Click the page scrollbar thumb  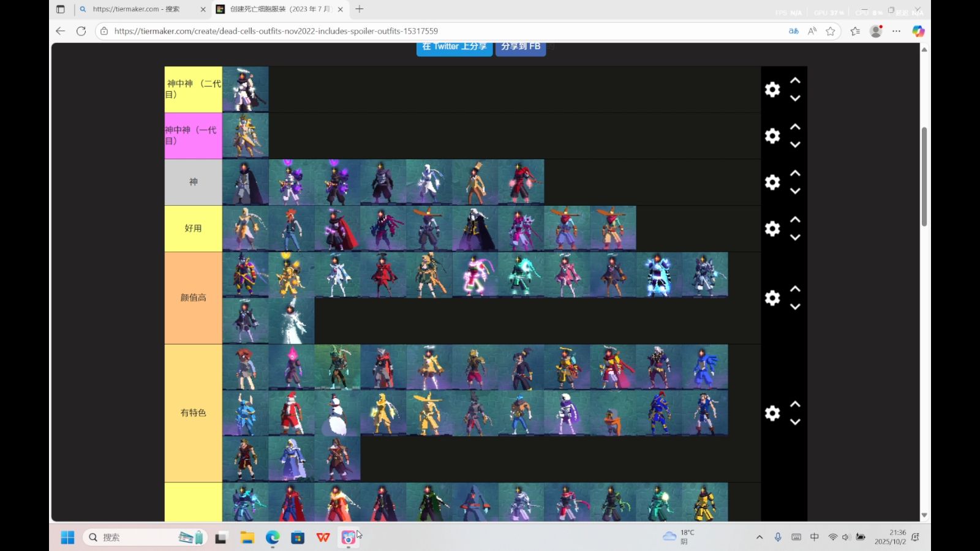click(924, 176)
